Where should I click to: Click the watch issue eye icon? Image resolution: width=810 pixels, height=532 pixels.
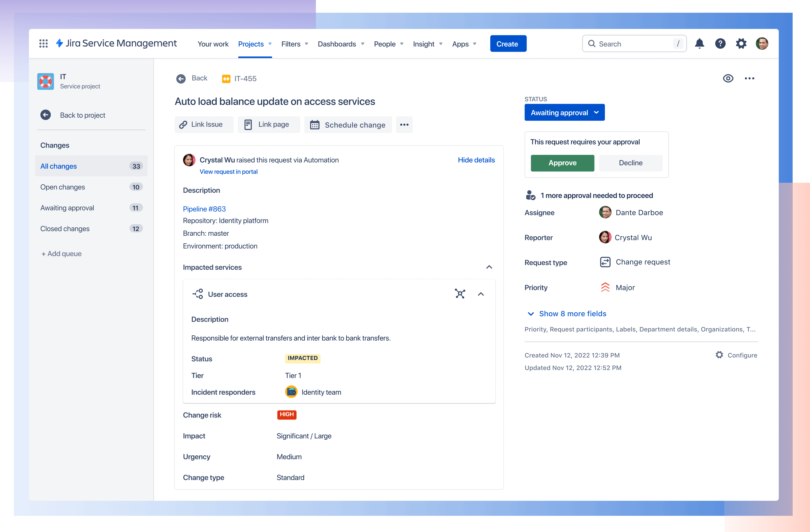tap(727, 78)
